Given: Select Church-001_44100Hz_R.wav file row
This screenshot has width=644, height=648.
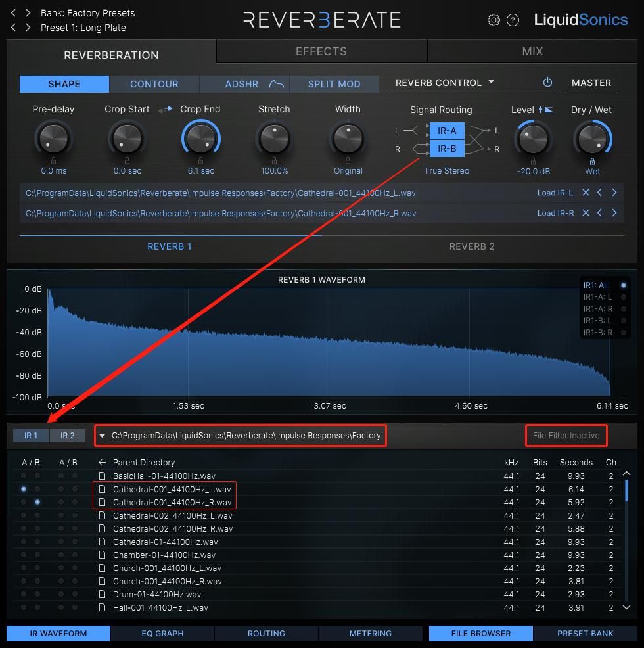Looking at the screenshot, I should click(x=318, y=581).
